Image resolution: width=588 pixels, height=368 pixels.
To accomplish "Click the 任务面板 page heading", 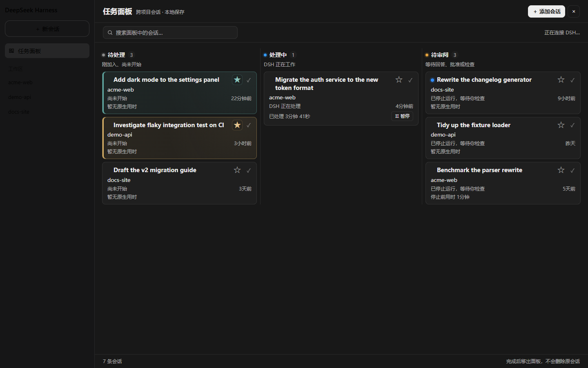I will (118, 11).
